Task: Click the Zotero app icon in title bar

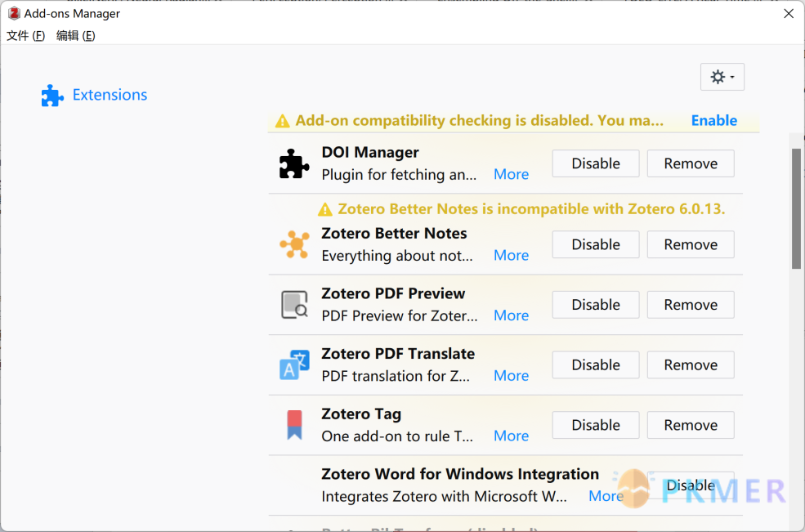Action: pos(14,13)
